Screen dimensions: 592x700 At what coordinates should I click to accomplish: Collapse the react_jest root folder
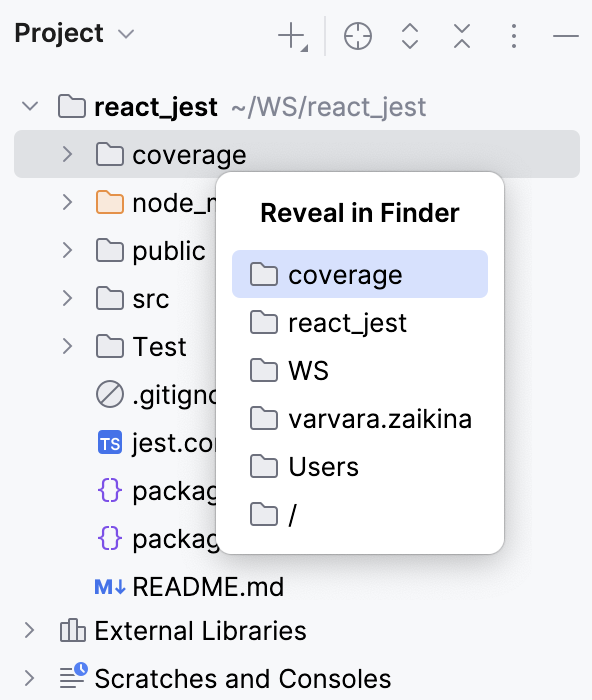click(x=30, y=107)
